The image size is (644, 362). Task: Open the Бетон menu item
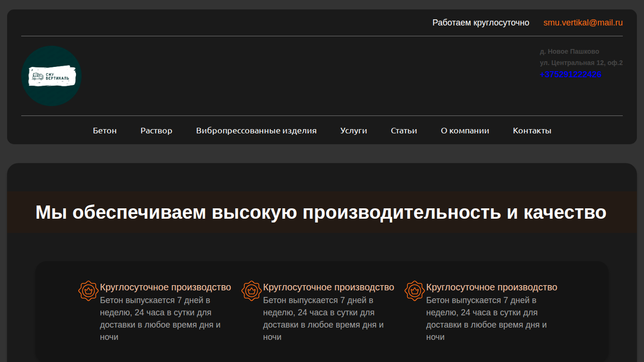click(x=105, y=131)
